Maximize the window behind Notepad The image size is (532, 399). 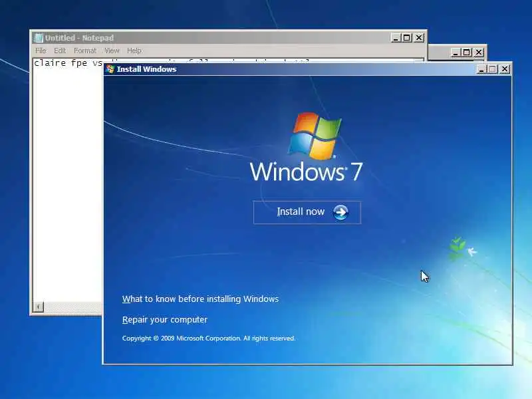[467, 53]
